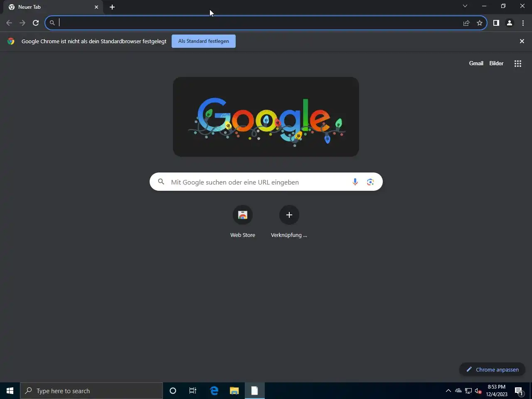The image size is (532, 399).
Task: Open the clock showing 8:53 PM
Action: (497, 391)
